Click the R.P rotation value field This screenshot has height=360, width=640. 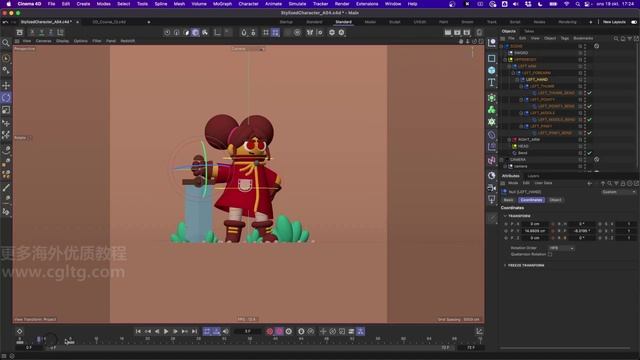pos(581,231)
